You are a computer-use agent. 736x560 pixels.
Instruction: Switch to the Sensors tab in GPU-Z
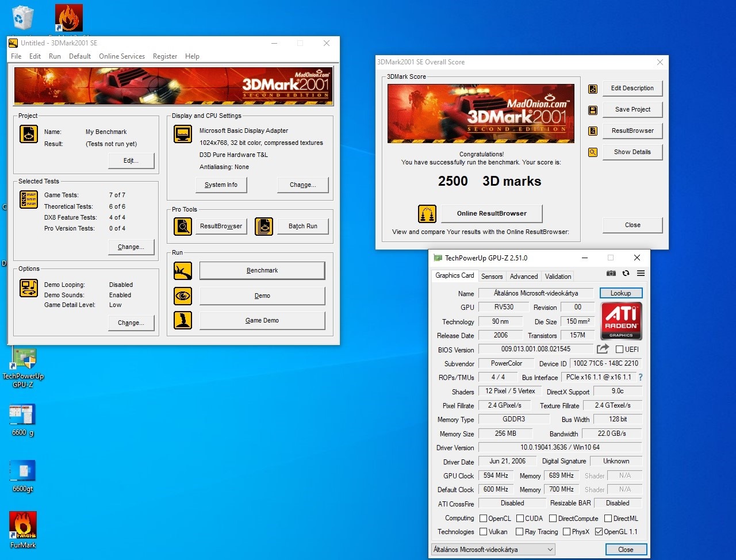pos(492,277)
